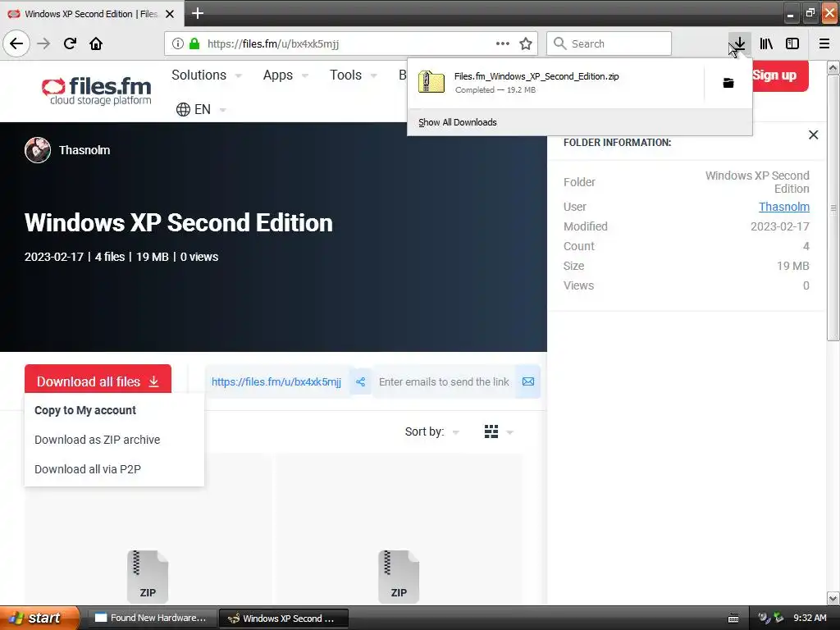Open Thasnolm user link in folder info
Image resolution: width=840 pixels, height=630 pixels.
coord(783,207)
